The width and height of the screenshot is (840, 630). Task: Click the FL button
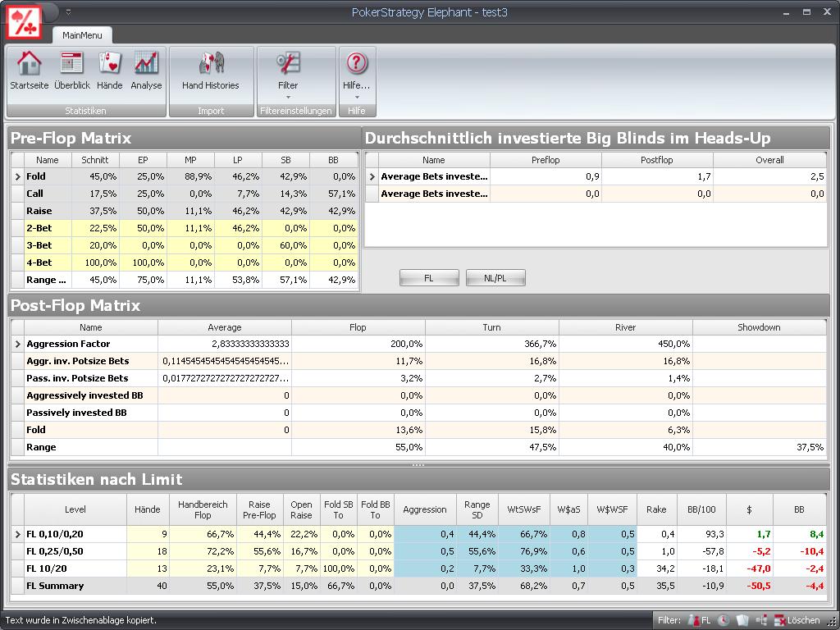point(428,278)
